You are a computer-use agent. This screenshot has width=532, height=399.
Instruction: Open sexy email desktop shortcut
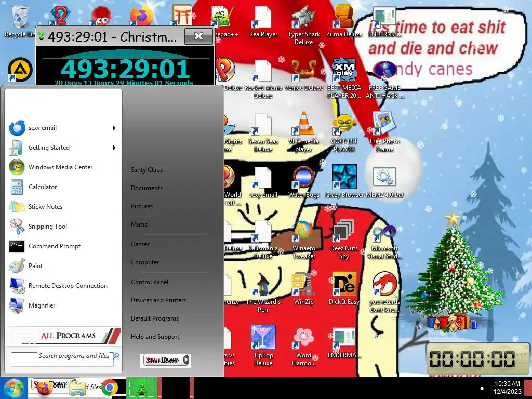pos(263,182)
